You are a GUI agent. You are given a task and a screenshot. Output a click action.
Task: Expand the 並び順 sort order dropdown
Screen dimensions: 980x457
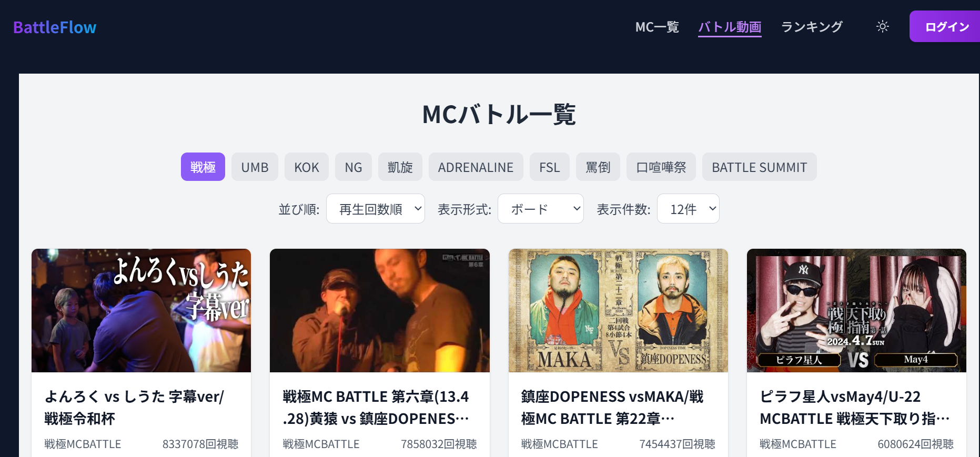tap(376, 209)
